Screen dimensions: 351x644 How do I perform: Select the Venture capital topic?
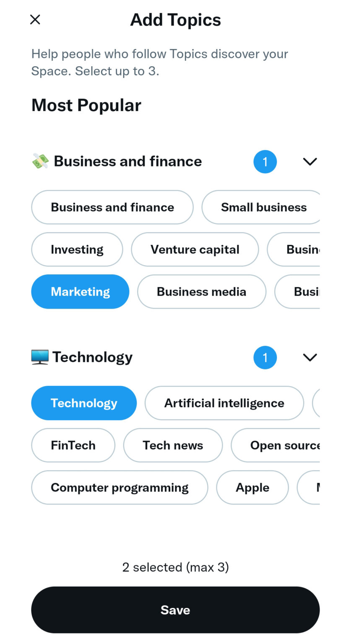pos(195,249)
